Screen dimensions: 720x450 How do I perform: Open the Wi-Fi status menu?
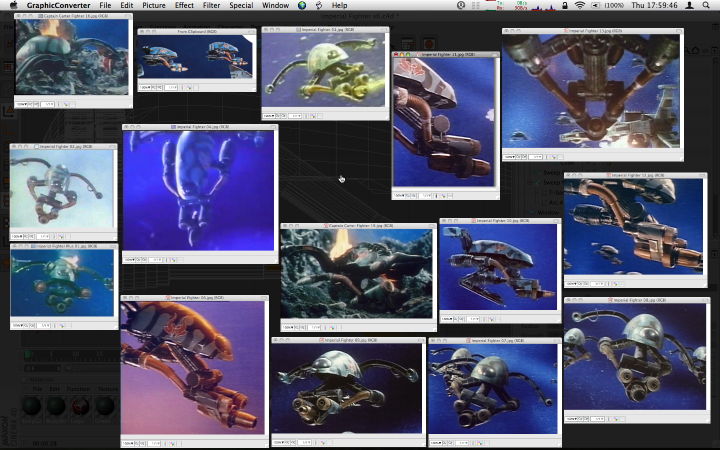580,6
